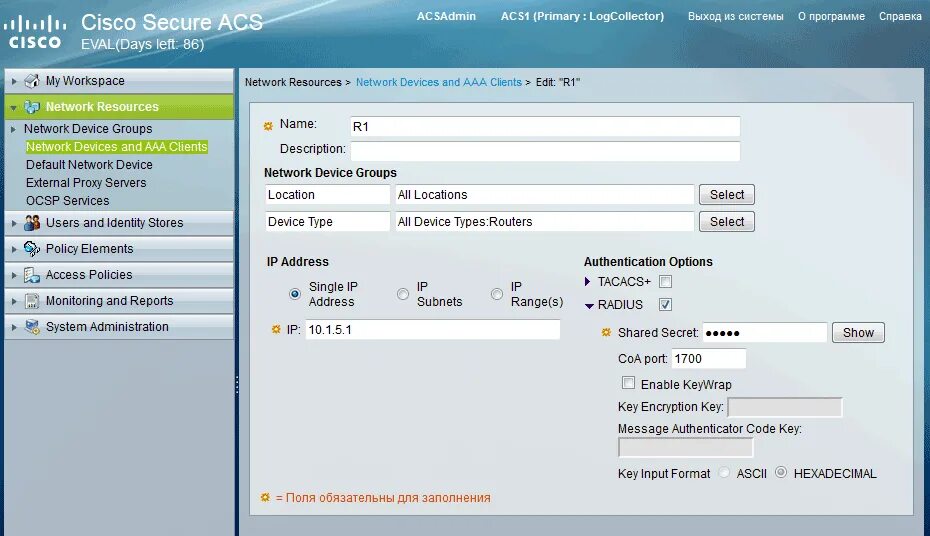Viewport: 930px width, 536px height.
Task: Open Monitoring and Reports section
Action: pos(119,301)
